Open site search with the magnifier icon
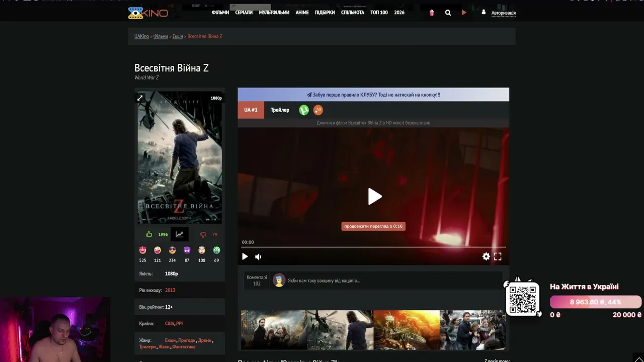The width and height of the screenshot is (644, 362). (448, 13)
